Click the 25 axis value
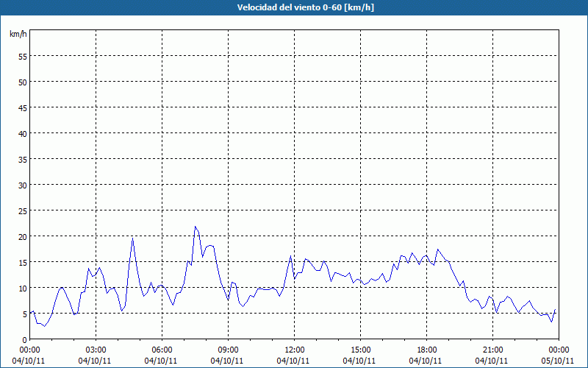Viewport: 588px width, 368px height. click(x=23, y=210)
